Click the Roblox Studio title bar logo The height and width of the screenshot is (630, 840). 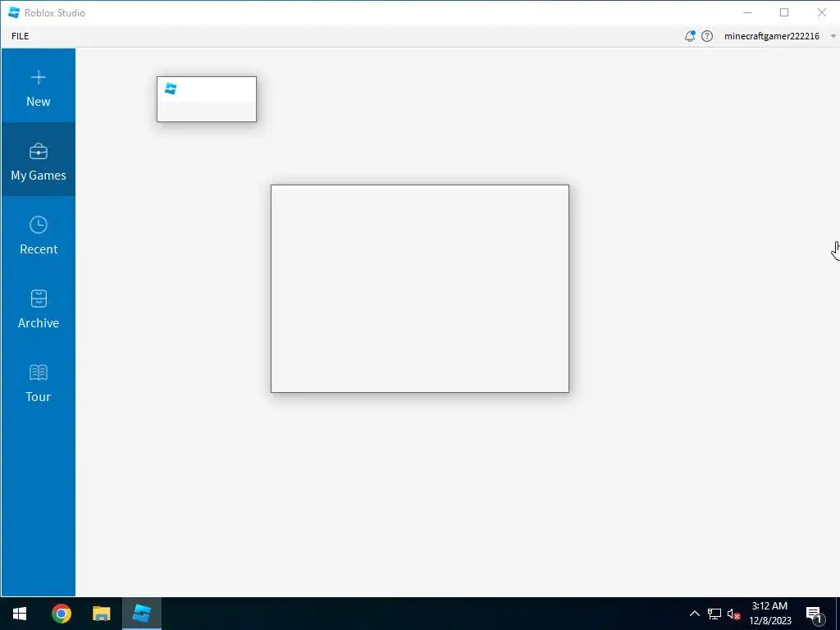point(14,12)
